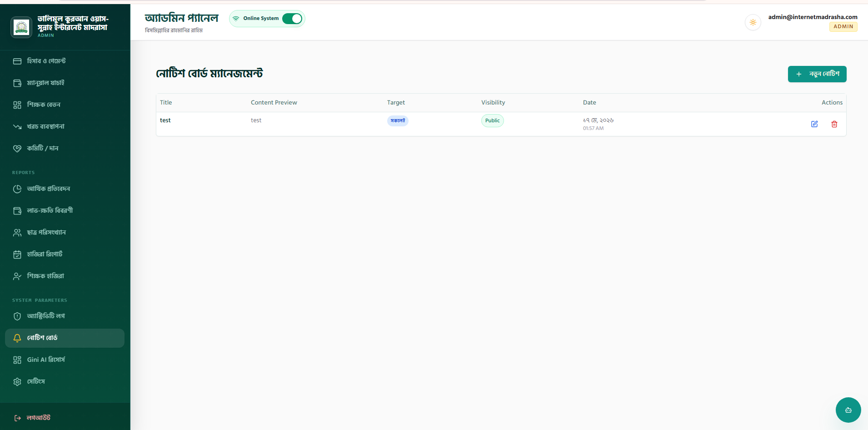The width and height of the screenshot is (868, 430).
Task: Go to ছাত্র পরিসংখ্যান page
Action: (65, 232)
